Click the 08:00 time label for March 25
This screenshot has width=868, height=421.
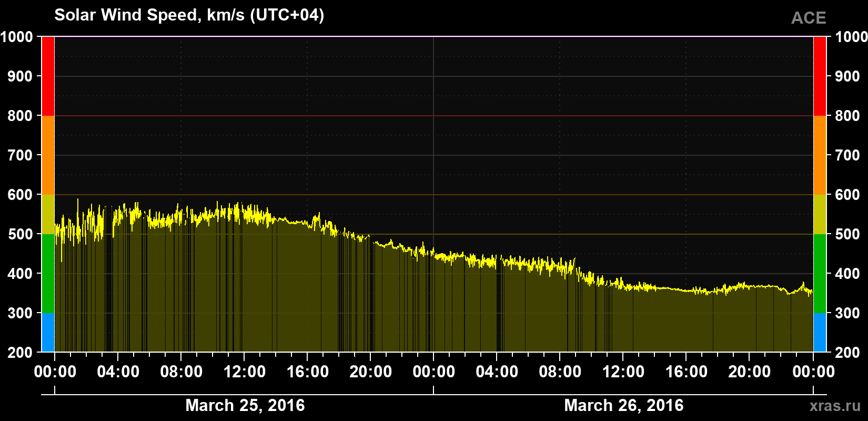click(181, 372)
